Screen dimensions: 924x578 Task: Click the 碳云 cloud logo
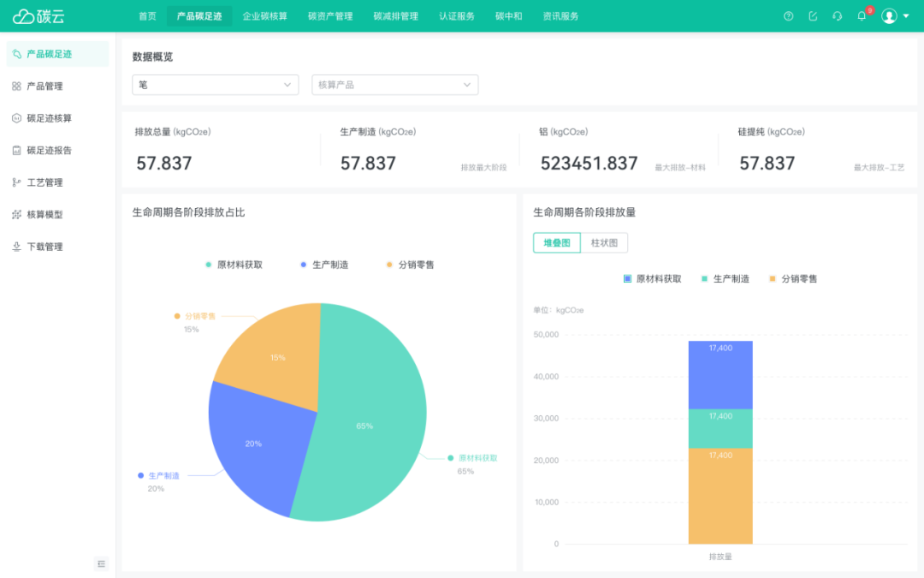click(x=38, y=16)
